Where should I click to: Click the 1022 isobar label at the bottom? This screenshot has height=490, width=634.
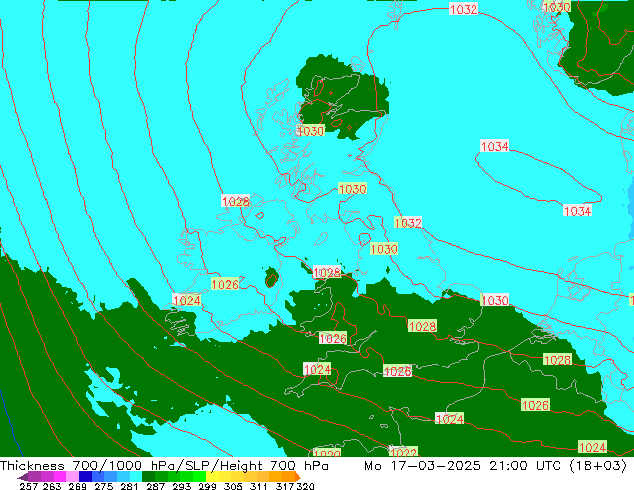point(404,452)
